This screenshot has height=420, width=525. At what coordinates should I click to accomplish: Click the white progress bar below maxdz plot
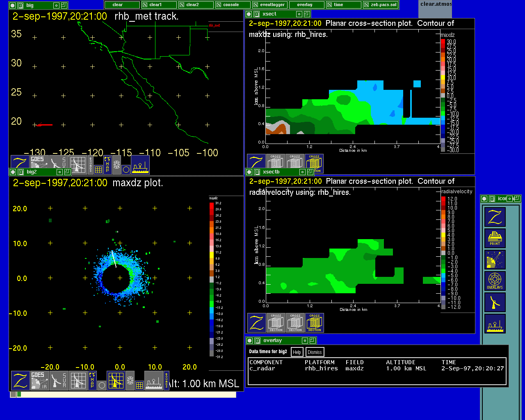127,395
